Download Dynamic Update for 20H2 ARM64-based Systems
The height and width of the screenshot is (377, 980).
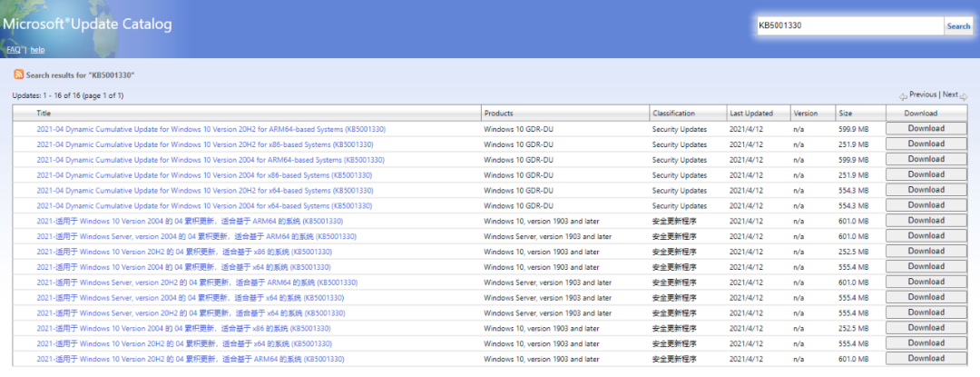coord(926,129)
